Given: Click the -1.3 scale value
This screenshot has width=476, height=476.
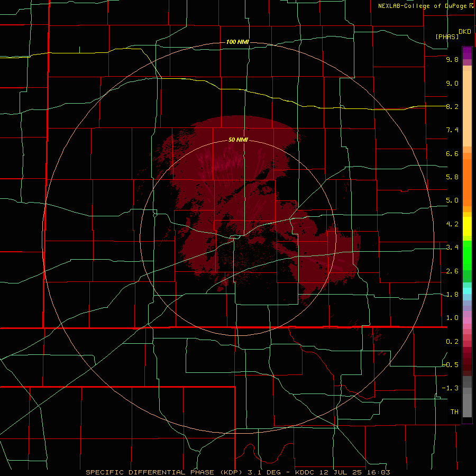Looking at the screenshot, I should pos(450,388).
